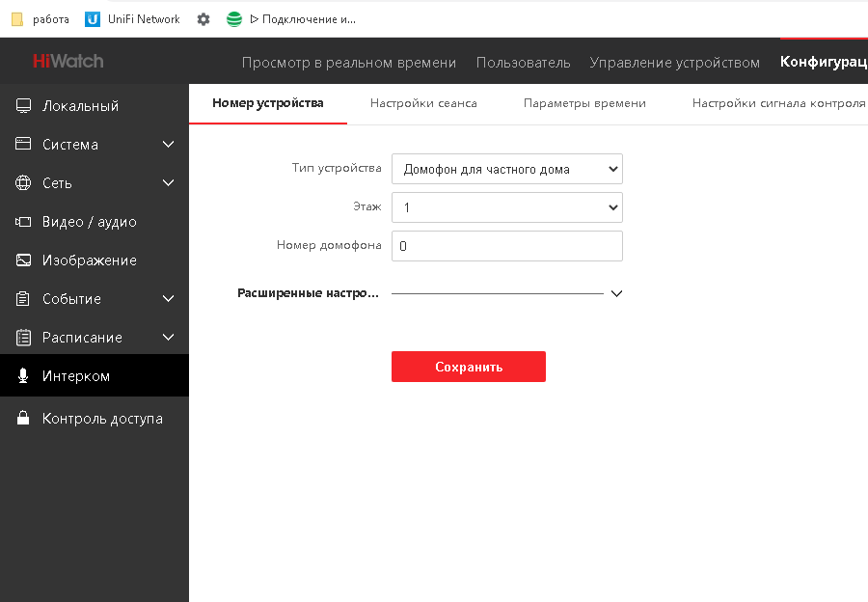Click the Система sidebar icon
The height and width of the screenshot is (602, 868).
point(23,144)
